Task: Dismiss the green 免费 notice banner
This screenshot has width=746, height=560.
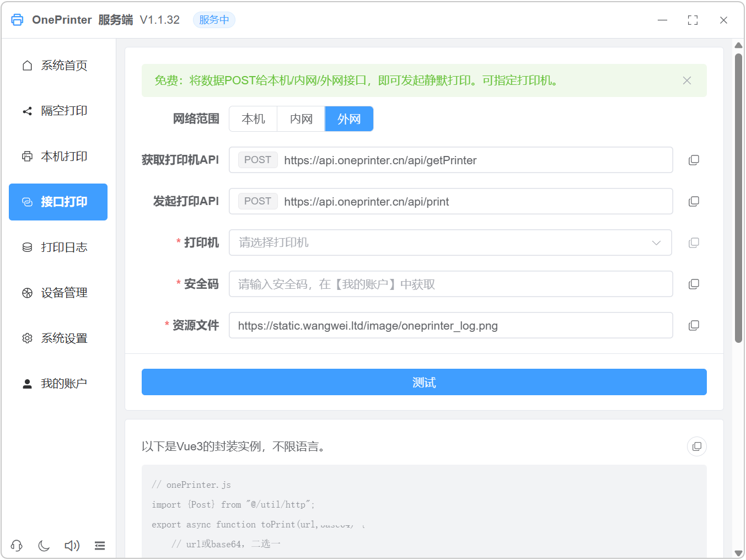Action: pos(687,80)
